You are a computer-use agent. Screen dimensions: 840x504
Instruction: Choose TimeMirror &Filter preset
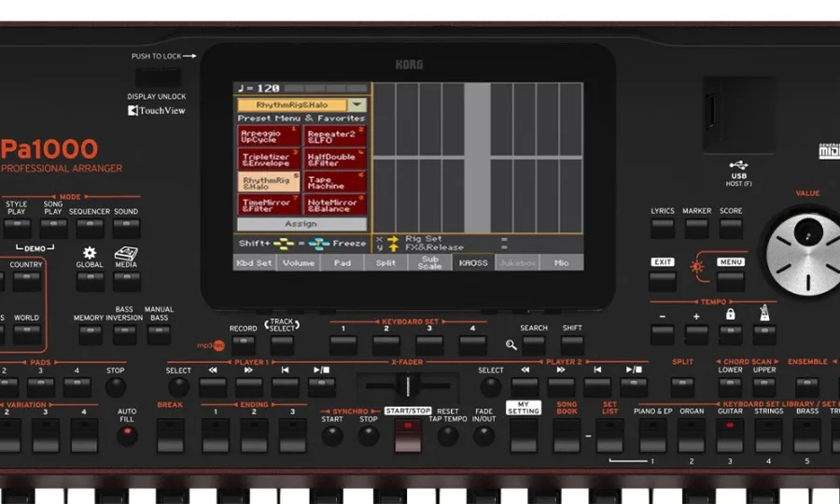[x=269, y=205]
